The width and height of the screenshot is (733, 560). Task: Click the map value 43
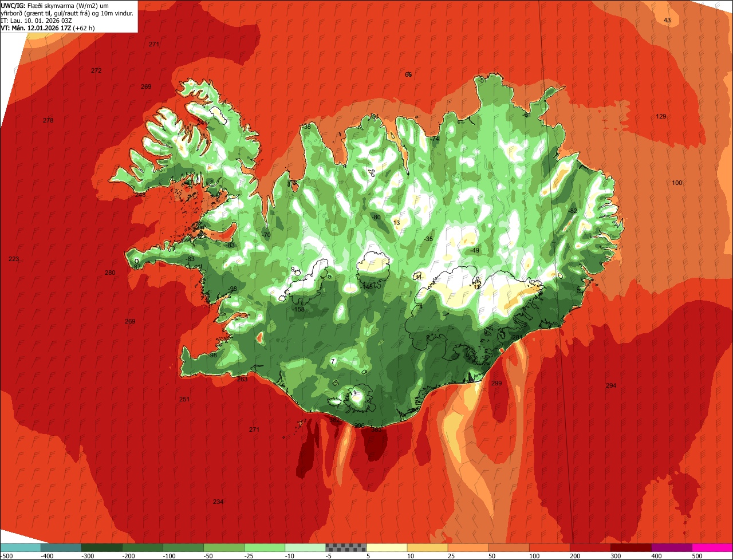pos(667,20)
